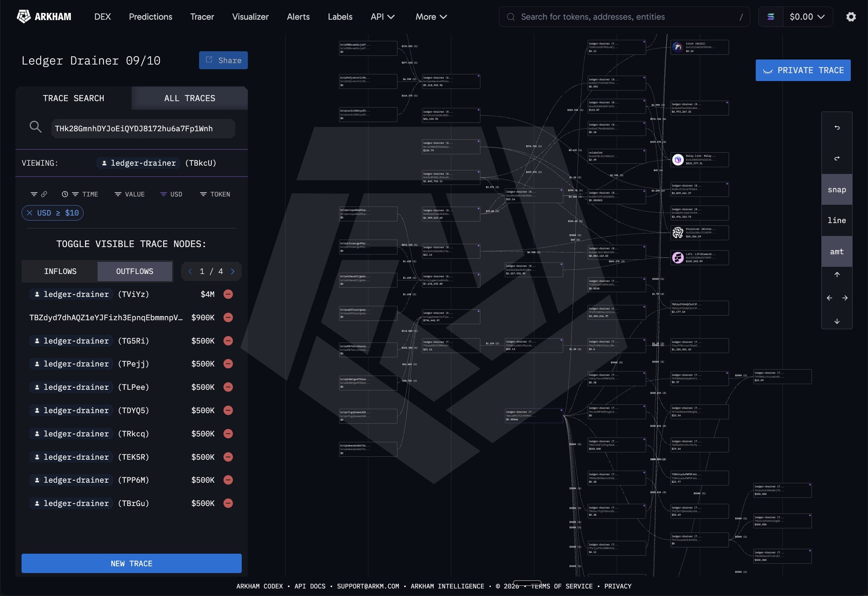Click the Arkham logo icon
Screen dimensions: 868x596
click(x=24, y=16)
